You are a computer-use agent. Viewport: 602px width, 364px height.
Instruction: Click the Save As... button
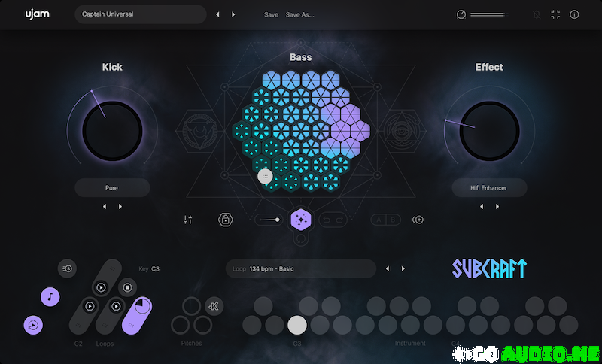click(x=300, y=14)
